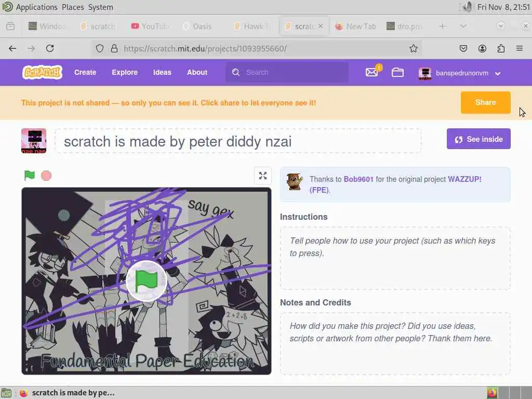Click the Bob9601 avatar in the remix credit box

pyautogui.click(x=295, y=181)
